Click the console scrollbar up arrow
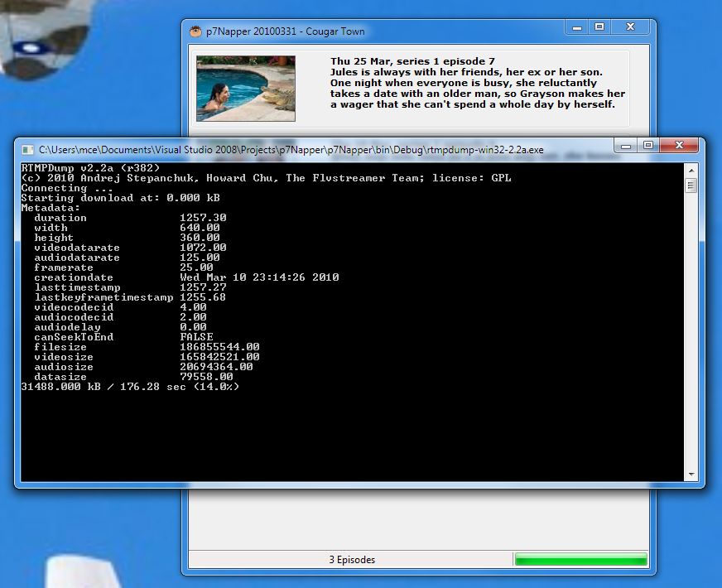Viewport: 722px width, 588px height. pyautogui.click(x=691, y=171)
